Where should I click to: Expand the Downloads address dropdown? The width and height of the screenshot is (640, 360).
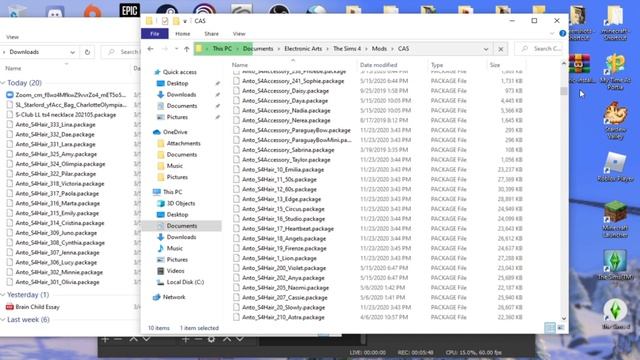click(72, 52)
